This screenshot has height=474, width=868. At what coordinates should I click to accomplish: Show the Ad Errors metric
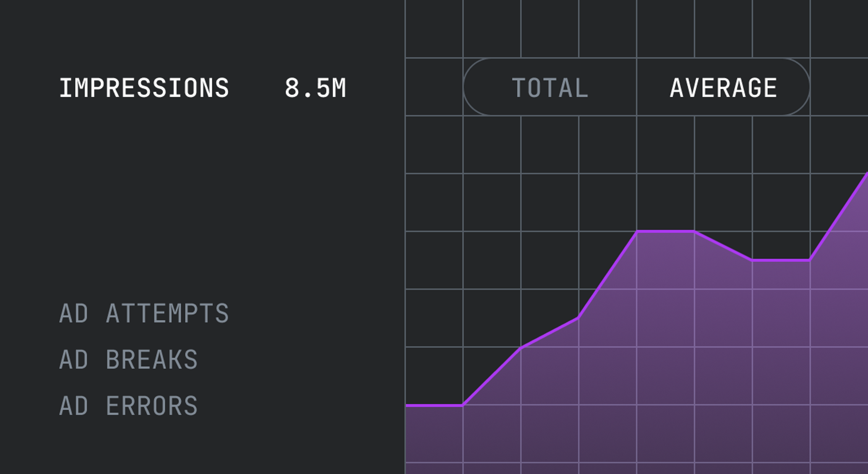[128, 405]
